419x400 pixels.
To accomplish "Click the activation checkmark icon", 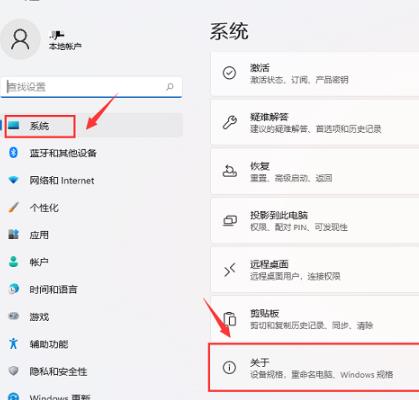I will [x=229, y=73].
